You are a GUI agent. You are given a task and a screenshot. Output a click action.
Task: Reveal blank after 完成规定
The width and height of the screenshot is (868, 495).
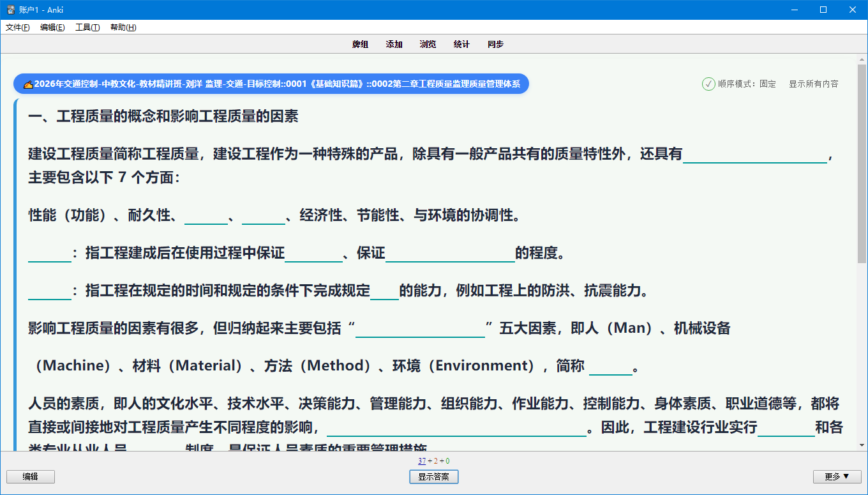385,291
